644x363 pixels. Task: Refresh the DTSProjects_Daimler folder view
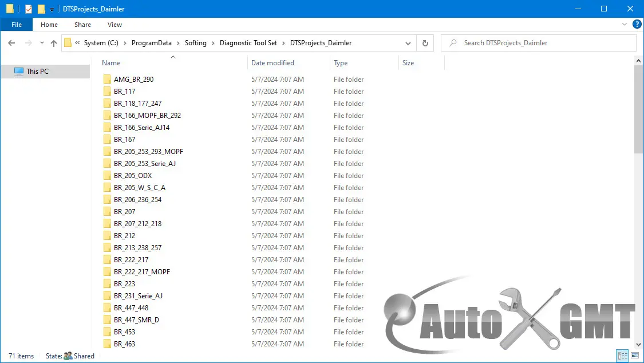(x=425, y=43)
